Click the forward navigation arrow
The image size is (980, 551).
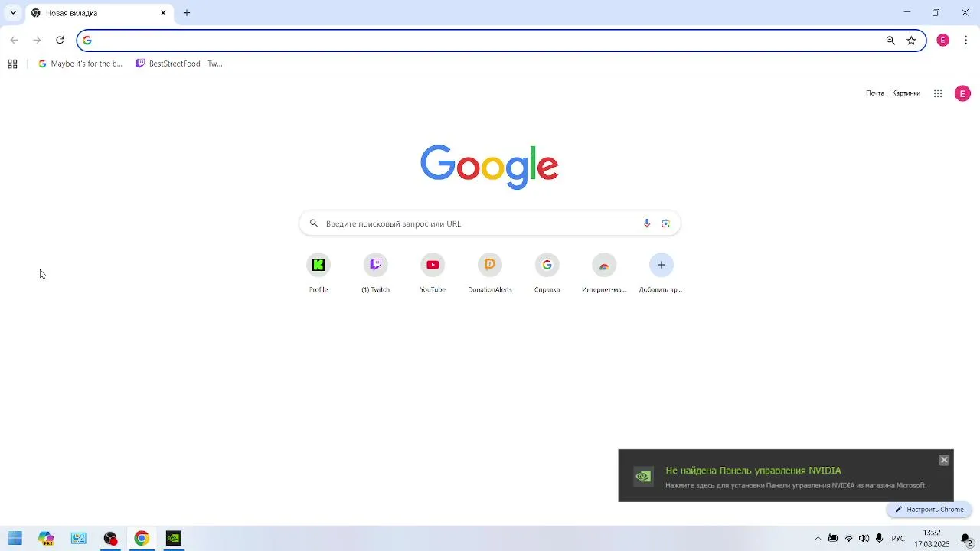pos(37,41)
